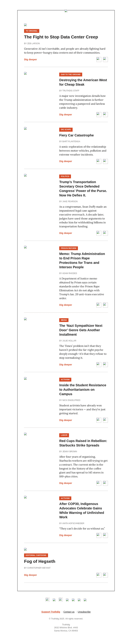Open Trump's Transportation Secretary headline

coord(83,188)
